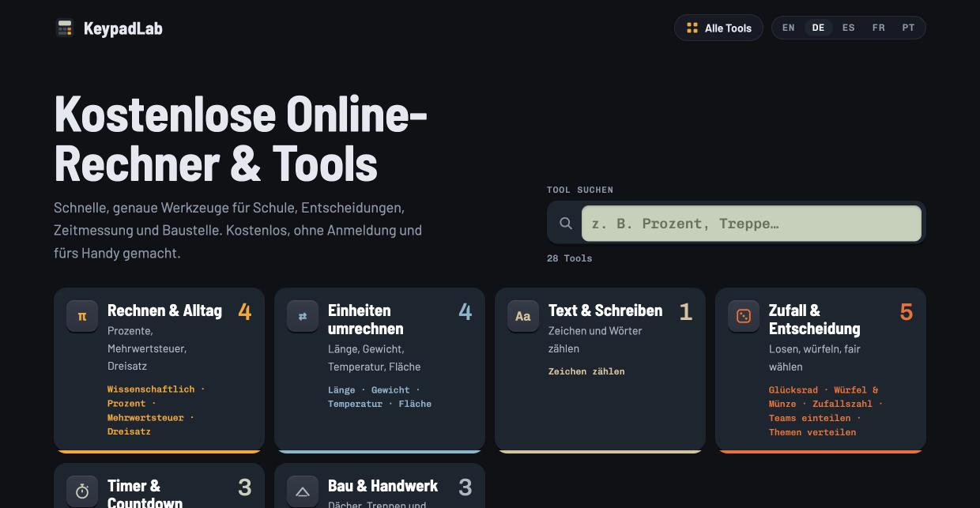Click the "TOOL SUCHEN" label

pos(580,190)
